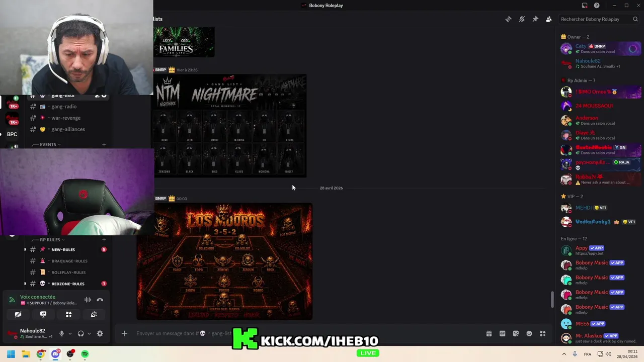644x362 pixels.
Task: Open the soundboard button in voice panel
Action: 94,314
